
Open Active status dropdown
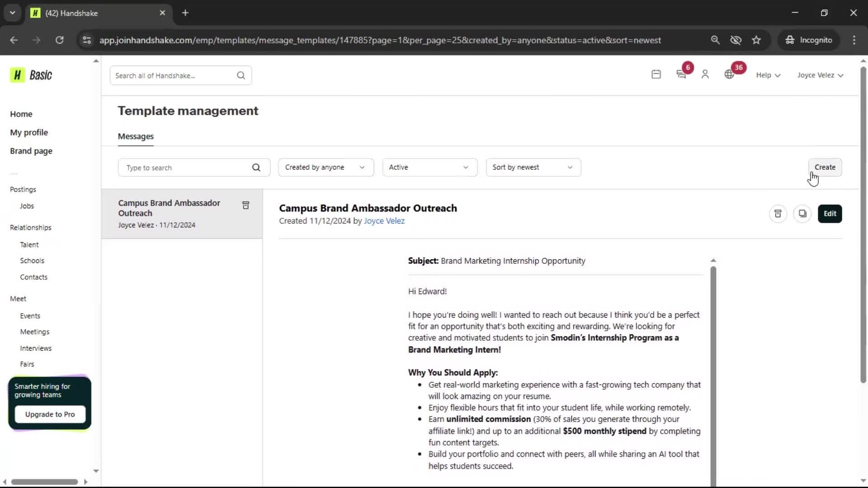tap(430, 167)
